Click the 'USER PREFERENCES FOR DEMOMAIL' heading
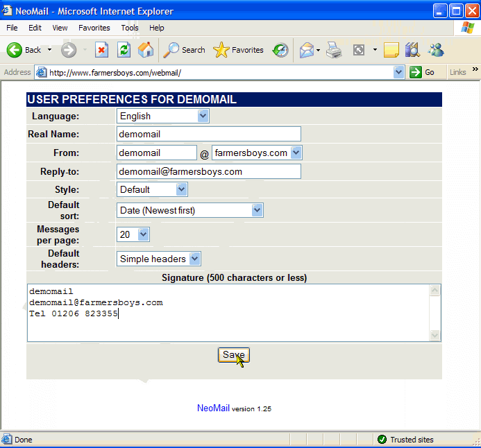This screenshot has width=481, height=448. click(132, 99)
